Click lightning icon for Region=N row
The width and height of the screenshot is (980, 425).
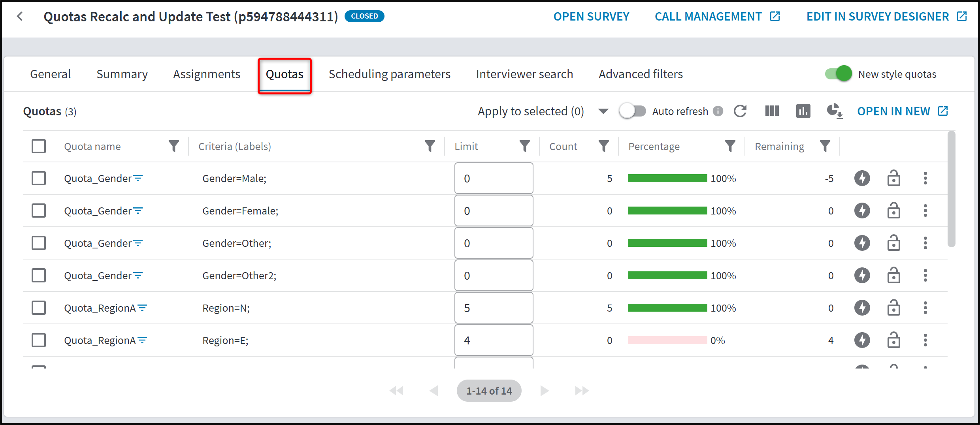(862, 308)
